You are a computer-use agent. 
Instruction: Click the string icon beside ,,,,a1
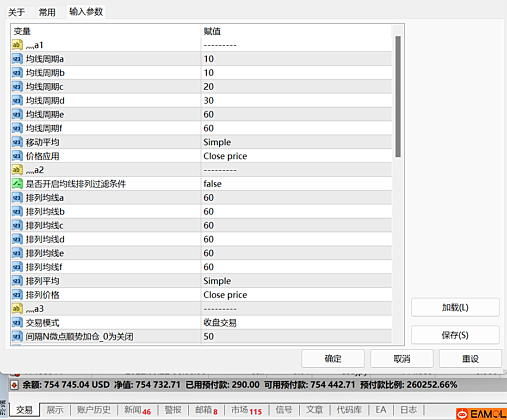pyautogui.click(x=17, y=45)
